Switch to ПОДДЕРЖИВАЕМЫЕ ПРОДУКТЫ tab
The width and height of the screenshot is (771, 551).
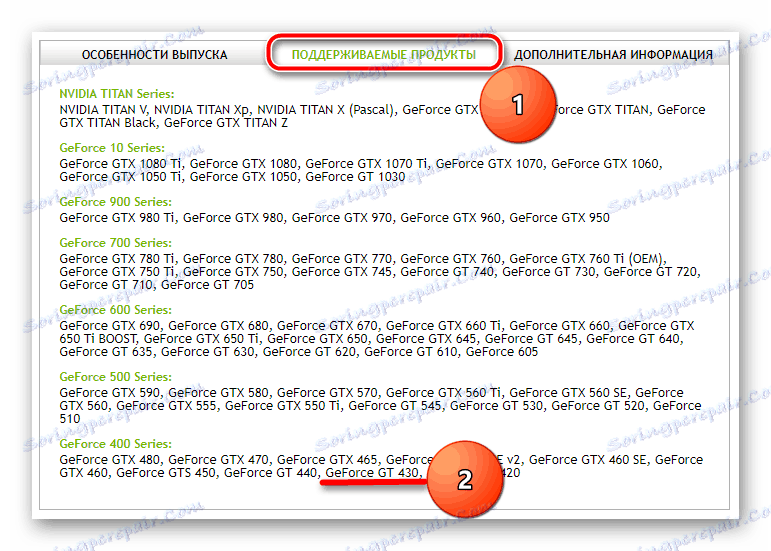pyautogui.click(x=384, y=55)
